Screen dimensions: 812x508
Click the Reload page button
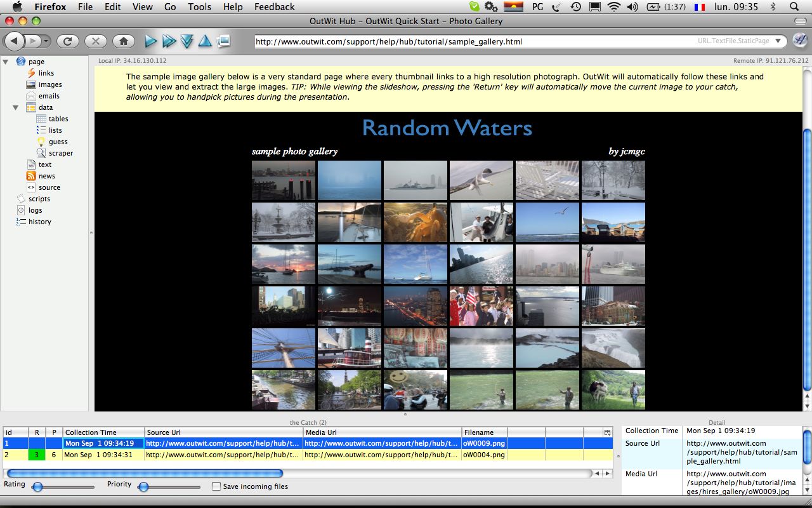[x=67, y=41]
